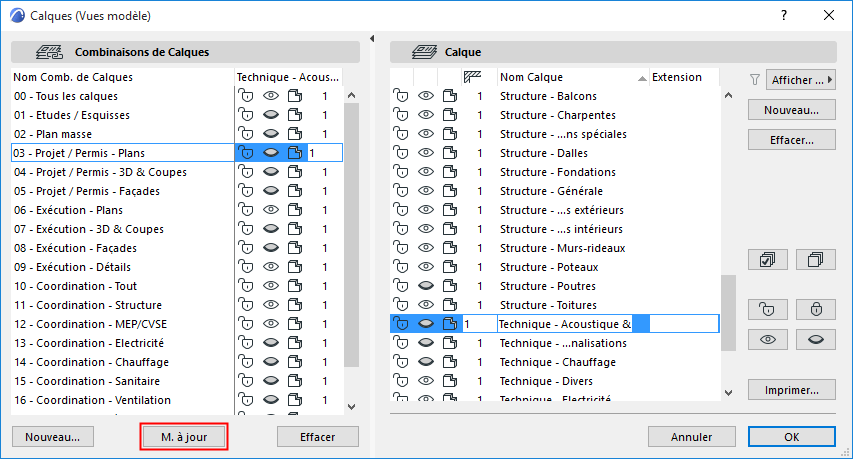Click wireframe icon of Technique - Chauffage layer
The height and width of the screenshot is (459, 853).
point(450,362)
